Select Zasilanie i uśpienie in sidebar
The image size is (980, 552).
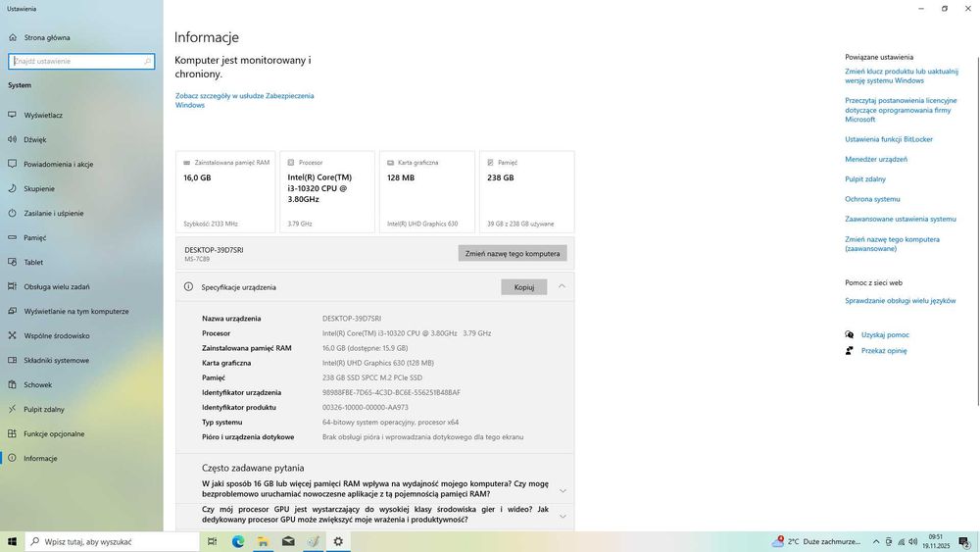coord(54,213)
